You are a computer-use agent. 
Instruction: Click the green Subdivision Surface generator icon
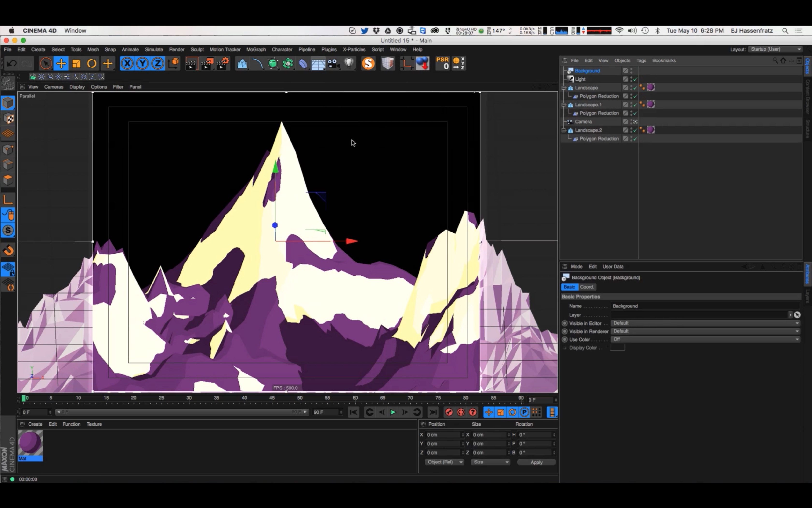(273, 63)
